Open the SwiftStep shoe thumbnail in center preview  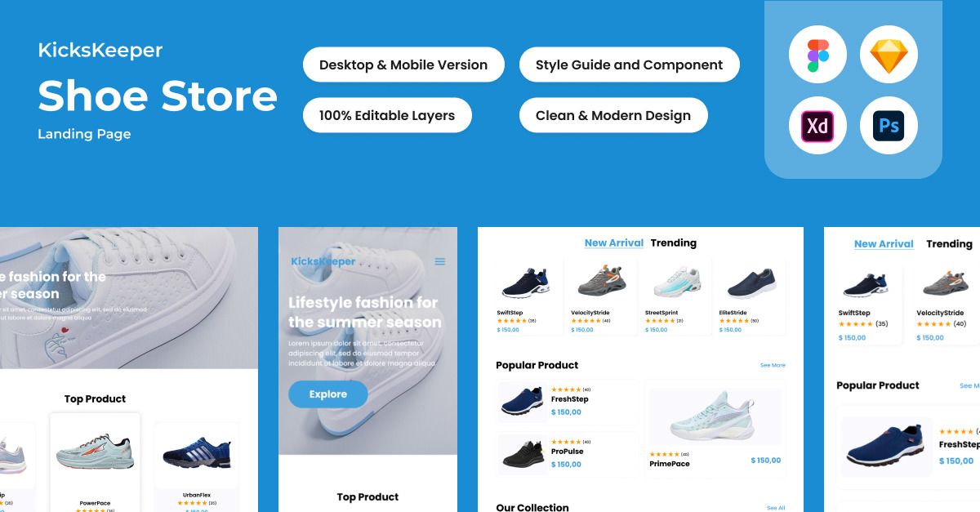point(526,283)
